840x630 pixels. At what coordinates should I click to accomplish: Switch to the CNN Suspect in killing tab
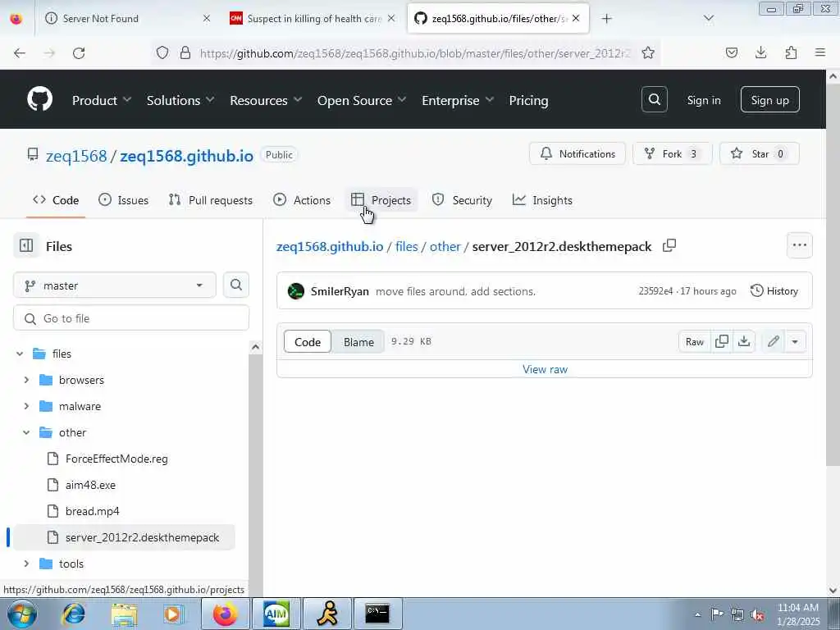point(314,19)
